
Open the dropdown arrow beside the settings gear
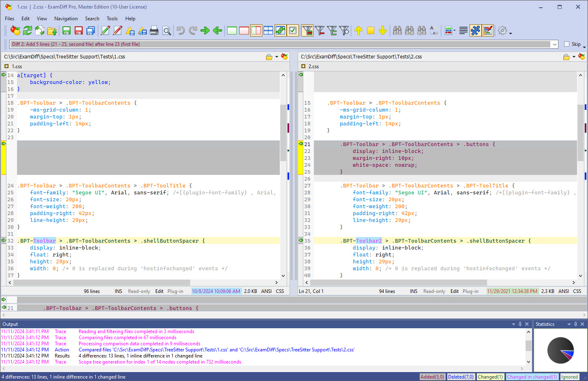(511, 33)
